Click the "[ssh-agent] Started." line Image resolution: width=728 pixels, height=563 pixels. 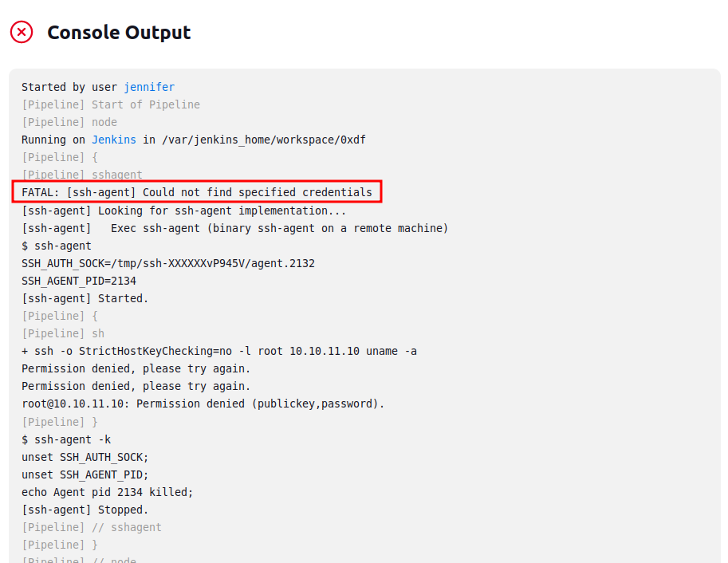pyautogui.click(x=85, y=298)
